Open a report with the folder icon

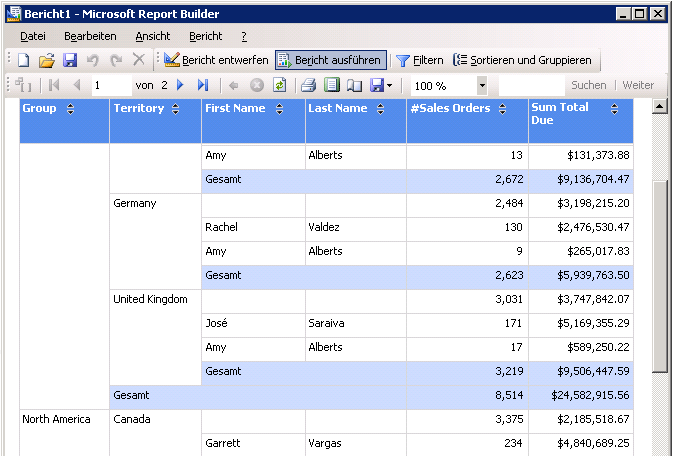47,61
